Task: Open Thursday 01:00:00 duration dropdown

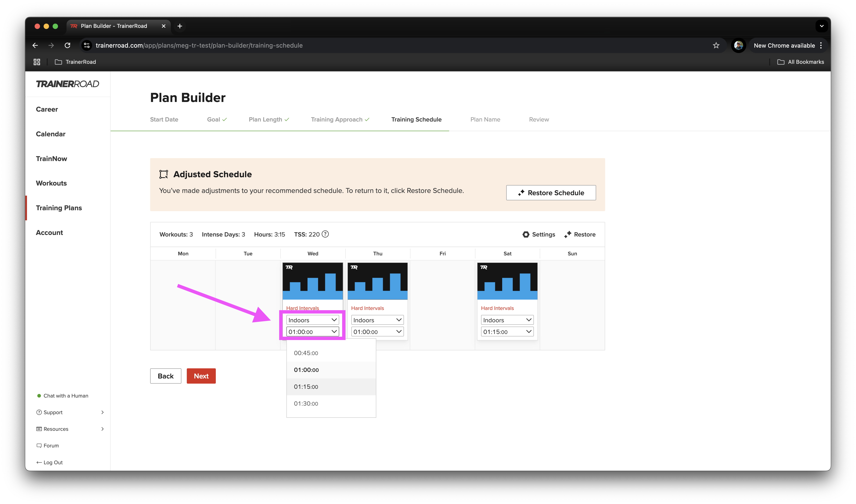Action: 377,332
